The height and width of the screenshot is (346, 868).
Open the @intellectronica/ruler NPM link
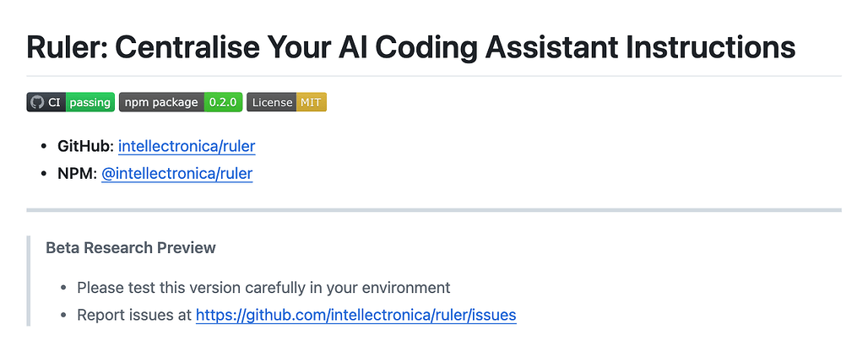(x=177, y=174)
